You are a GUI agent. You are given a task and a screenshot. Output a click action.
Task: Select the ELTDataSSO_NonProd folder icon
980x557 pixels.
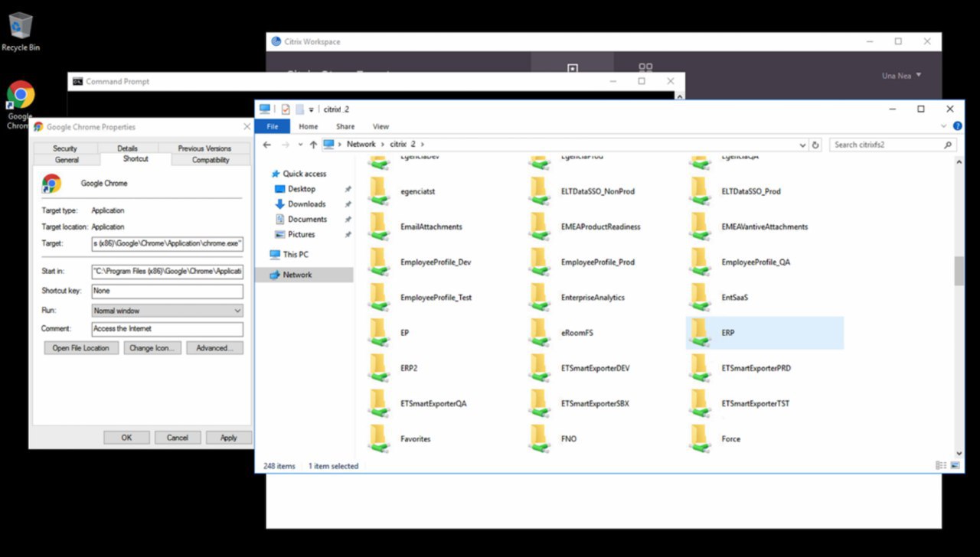tap(539, 191)
